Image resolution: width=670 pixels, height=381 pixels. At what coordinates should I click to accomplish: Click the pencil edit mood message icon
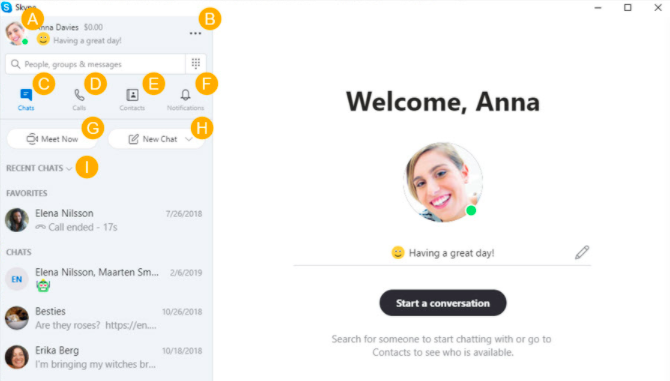click(582, 252)
